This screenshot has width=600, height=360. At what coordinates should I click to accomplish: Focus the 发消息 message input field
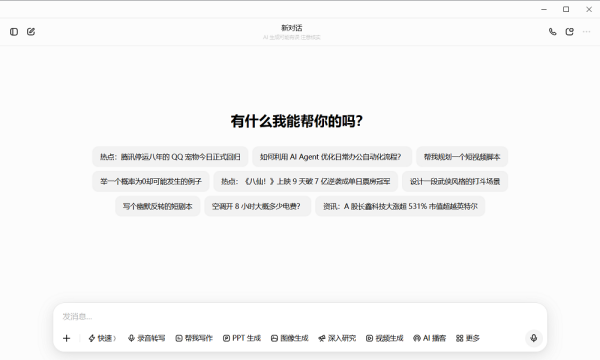tap(300, 316)
